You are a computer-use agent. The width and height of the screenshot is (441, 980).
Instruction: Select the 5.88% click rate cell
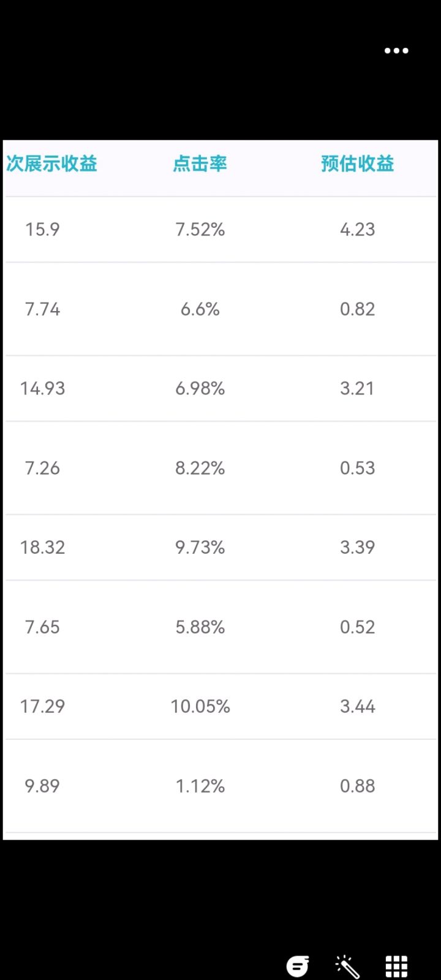[200, 627]
